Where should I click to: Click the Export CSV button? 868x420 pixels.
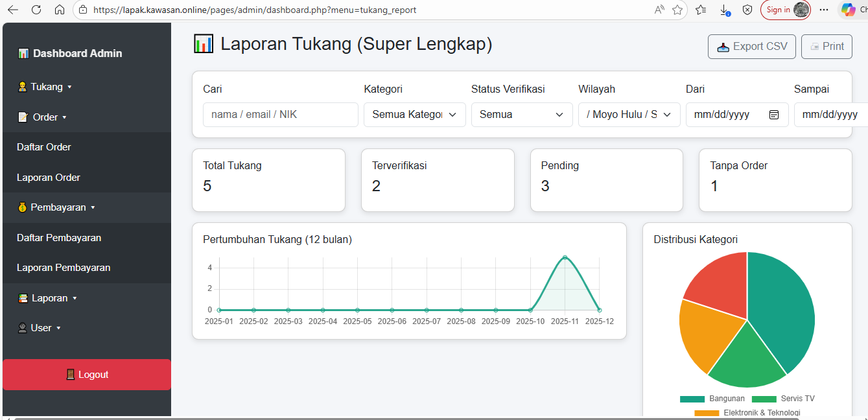click(x=751, y=47)
